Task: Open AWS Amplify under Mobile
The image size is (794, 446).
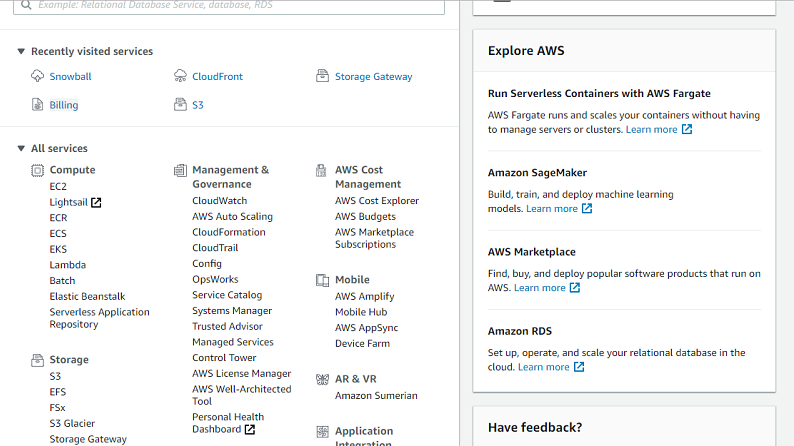Action: click(x=365, y=296)
